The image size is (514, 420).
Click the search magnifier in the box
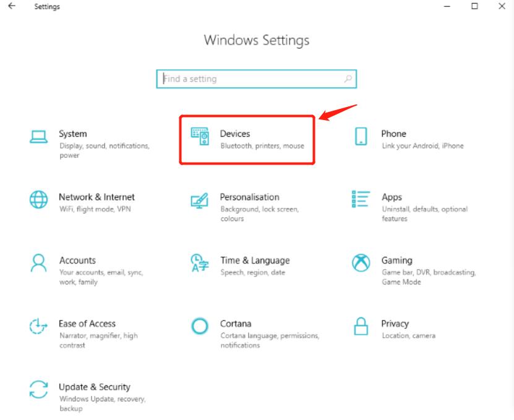click(x=348, y=79)
